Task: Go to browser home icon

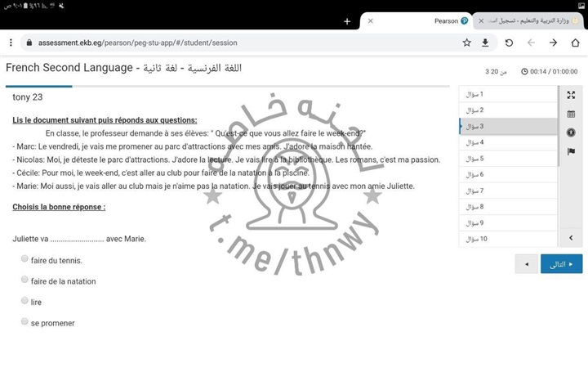Action: [x=575, y=43]
